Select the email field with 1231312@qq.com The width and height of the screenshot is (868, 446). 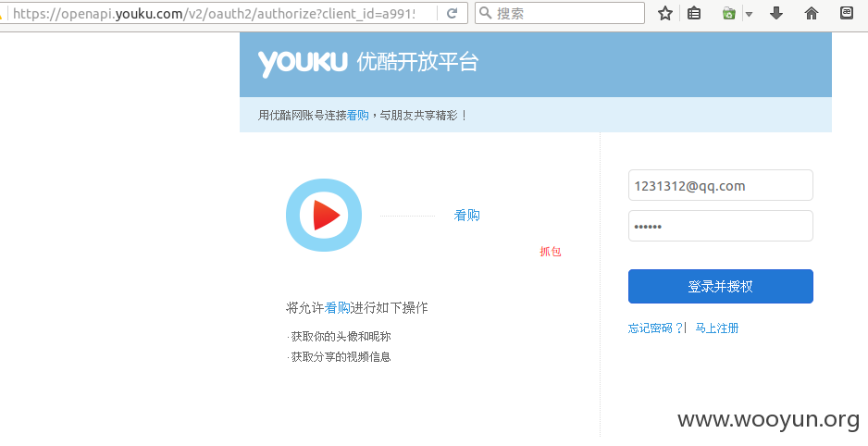(x=720, y=185)
